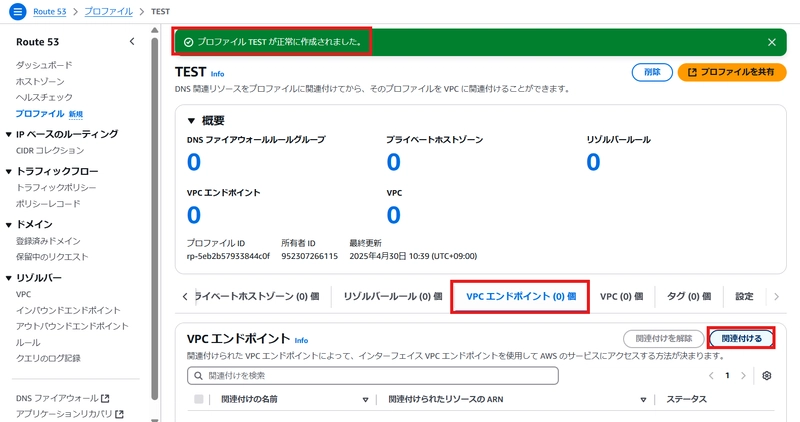800x422 pixels.
Task: Open table preferences gear icon
Action: pyautogui.click(x=766, y=376)
